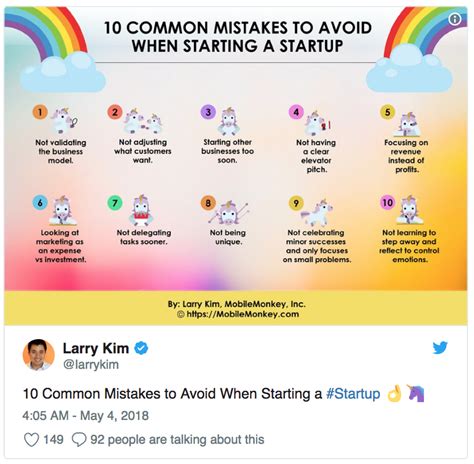Image resolution: width=474 pixels, height=464 pixels.
Task: Click the https://MobileMonkey.com credit text
Action: pos(238,314)
